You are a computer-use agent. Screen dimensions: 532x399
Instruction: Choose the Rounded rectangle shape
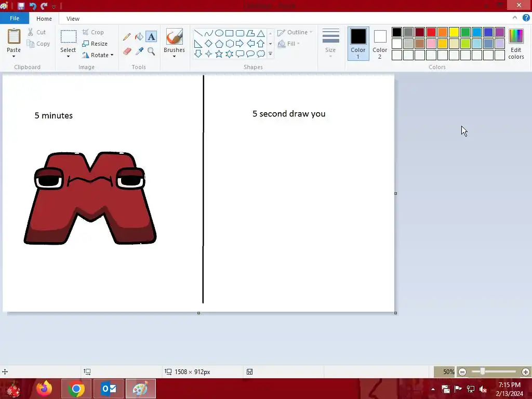240,33
